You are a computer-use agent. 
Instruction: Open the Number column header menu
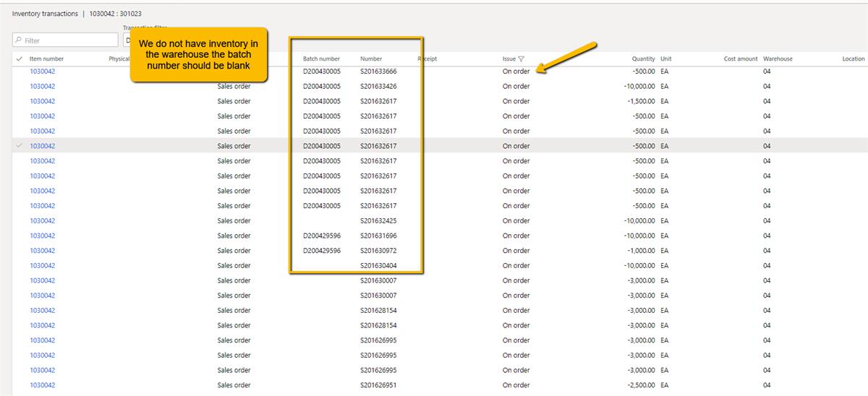pyautogui.click(x=371, y=59)
